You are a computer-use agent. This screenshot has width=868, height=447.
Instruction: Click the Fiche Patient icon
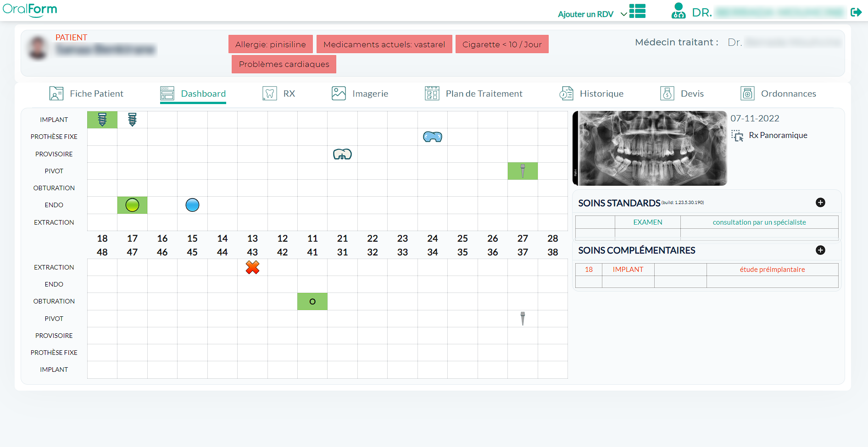pos(56,94)
